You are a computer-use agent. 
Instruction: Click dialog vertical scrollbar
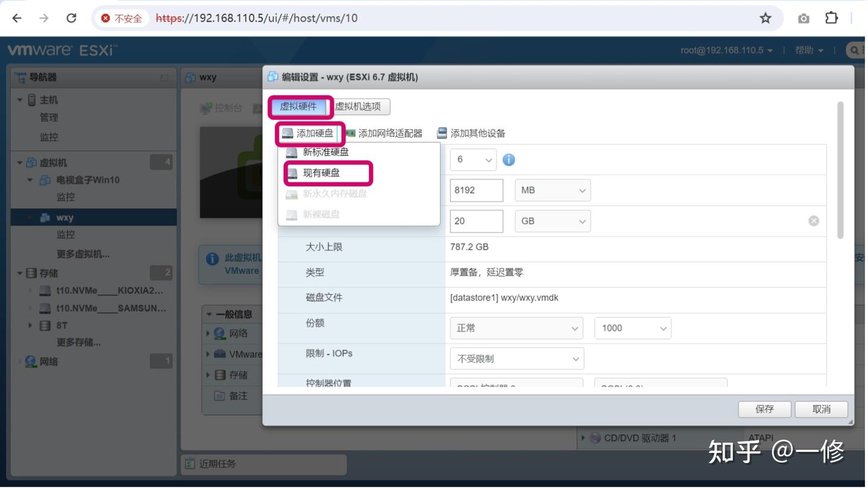pyautogui.click(x=840, y=170)
